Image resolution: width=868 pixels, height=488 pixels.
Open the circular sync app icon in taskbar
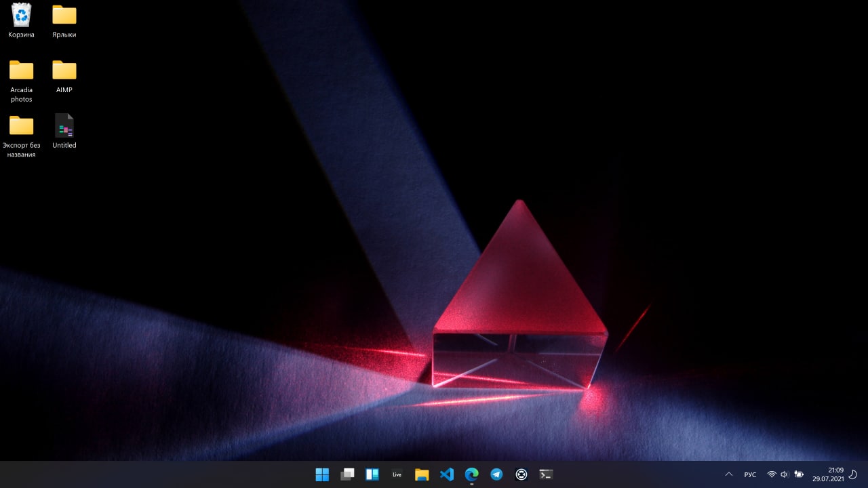(x=521, y=474)
